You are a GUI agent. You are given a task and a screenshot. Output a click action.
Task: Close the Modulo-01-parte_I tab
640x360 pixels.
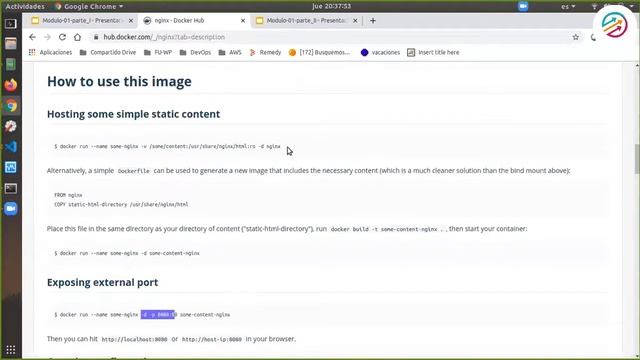click(x=131, y=20)
